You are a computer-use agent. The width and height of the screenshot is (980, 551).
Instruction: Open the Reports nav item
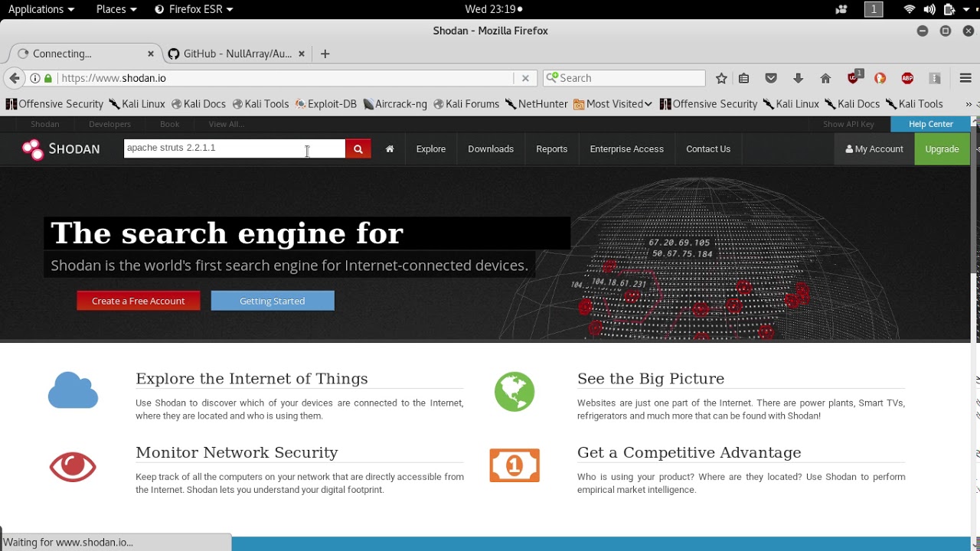tap(551, 149)
